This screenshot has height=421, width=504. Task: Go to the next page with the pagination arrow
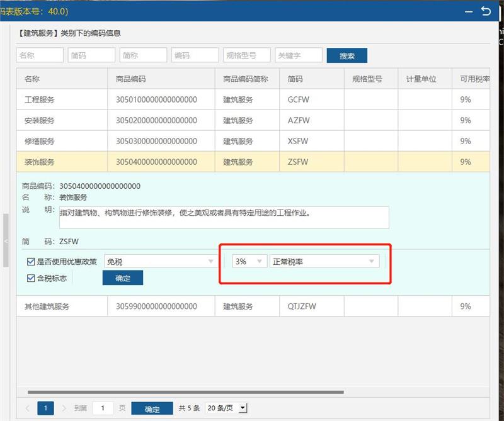click(64, 408)
